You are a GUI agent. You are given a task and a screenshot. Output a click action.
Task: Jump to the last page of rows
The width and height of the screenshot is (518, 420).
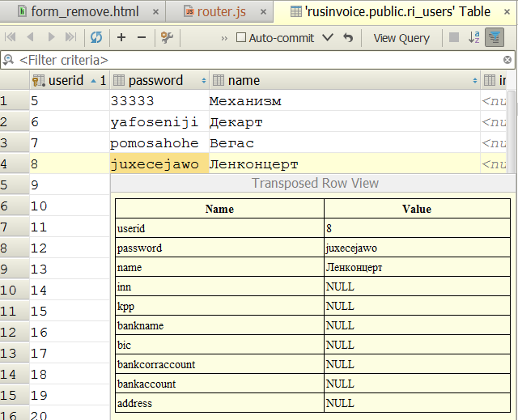coord(71,38)
